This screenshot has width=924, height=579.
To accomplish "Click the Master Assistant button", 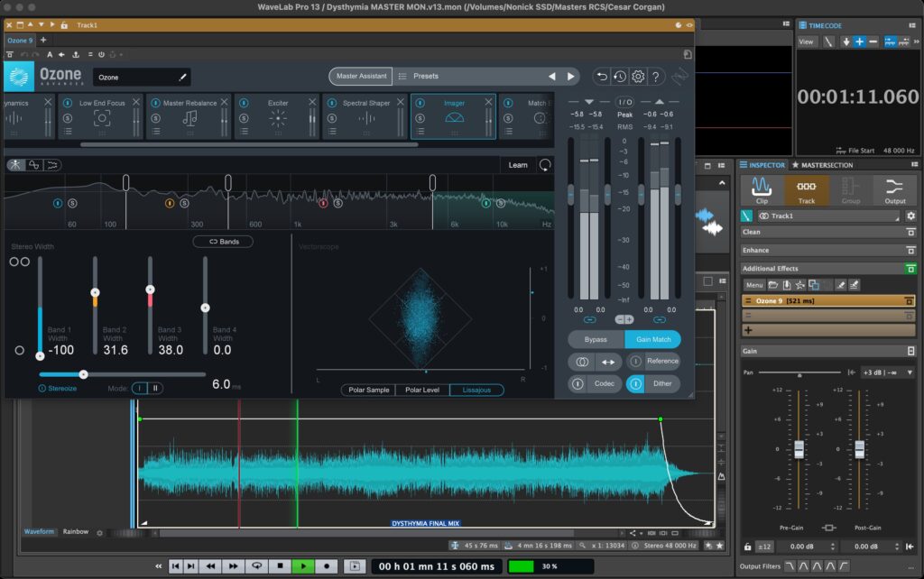I will point(361,76).
